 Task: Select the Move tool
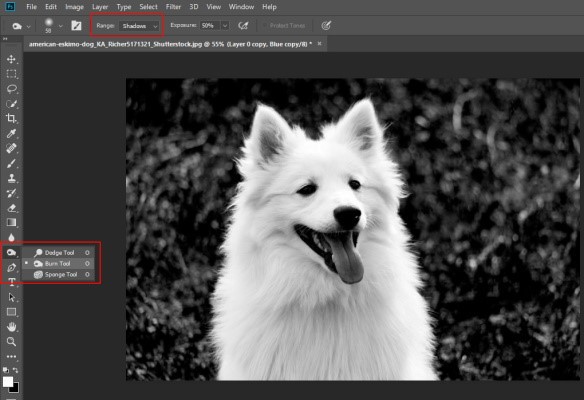[11, 59]
